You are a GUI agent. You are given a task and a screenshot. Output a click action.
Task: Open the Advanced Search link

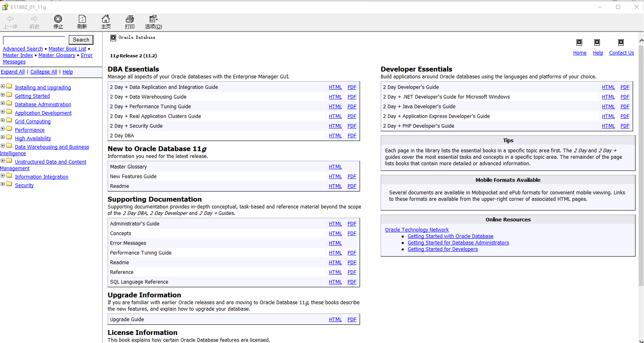click(x=23, y=49)
